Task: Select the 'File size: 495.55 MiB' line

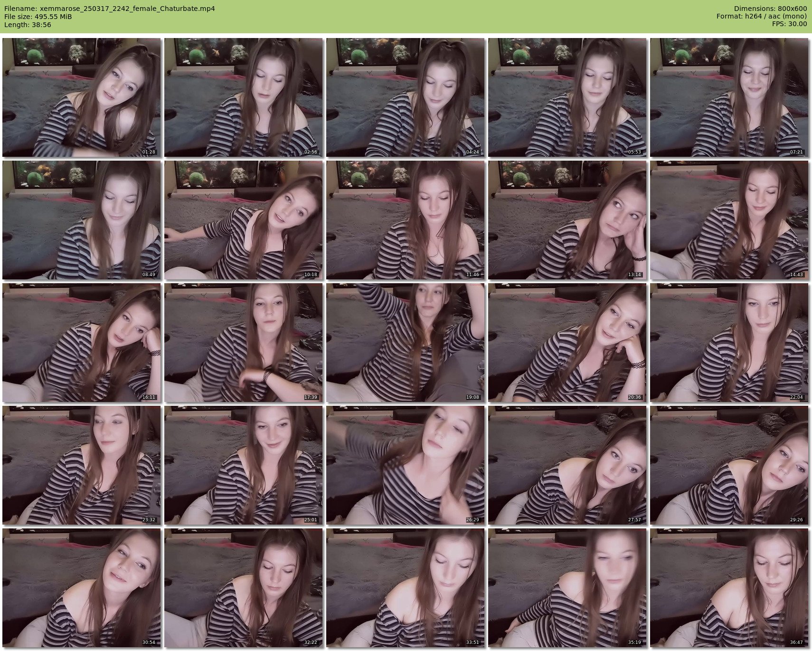Action: pos(38,17)
